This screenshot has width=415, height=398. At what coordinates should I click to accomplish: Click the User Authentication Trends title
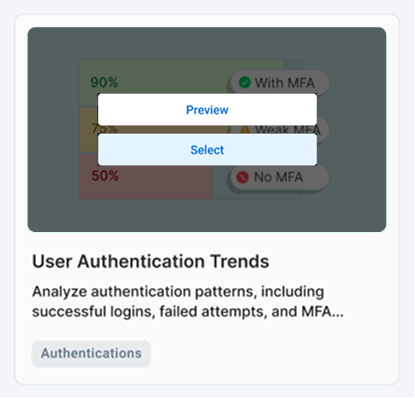[x=151, y=261]
